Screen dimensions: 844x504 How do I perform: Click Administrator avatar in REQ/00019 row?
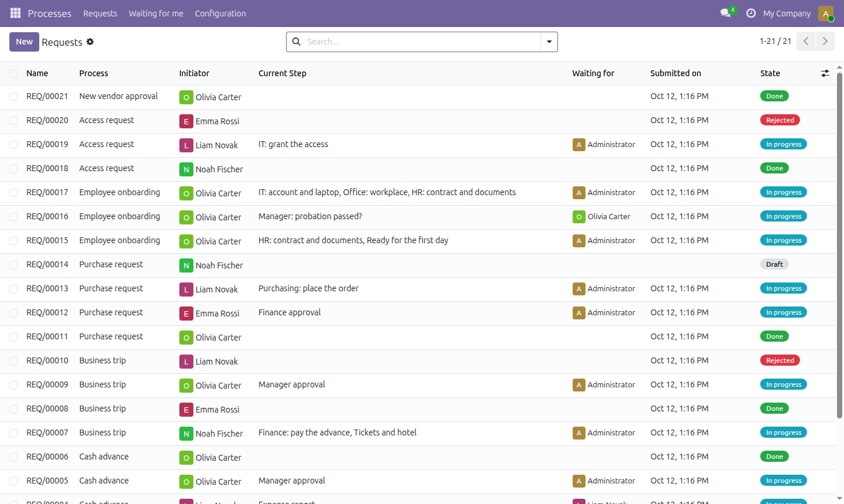579,145
